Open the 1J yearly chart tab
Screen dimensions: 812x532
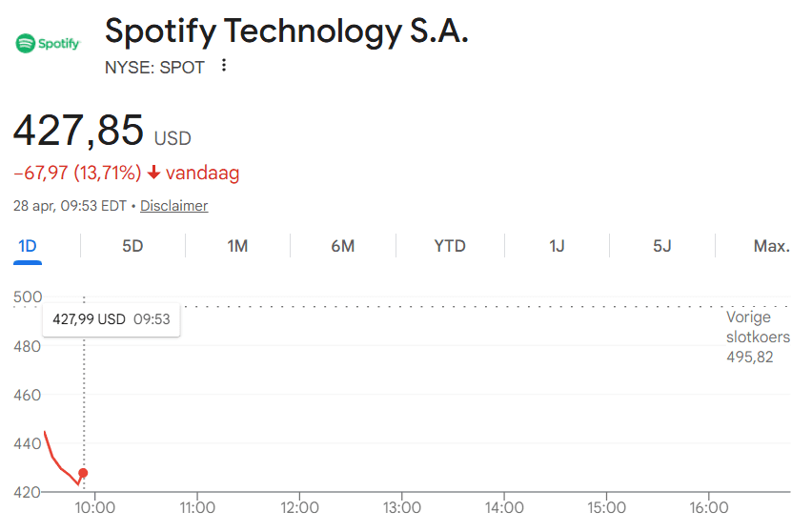tap(557, 246)
